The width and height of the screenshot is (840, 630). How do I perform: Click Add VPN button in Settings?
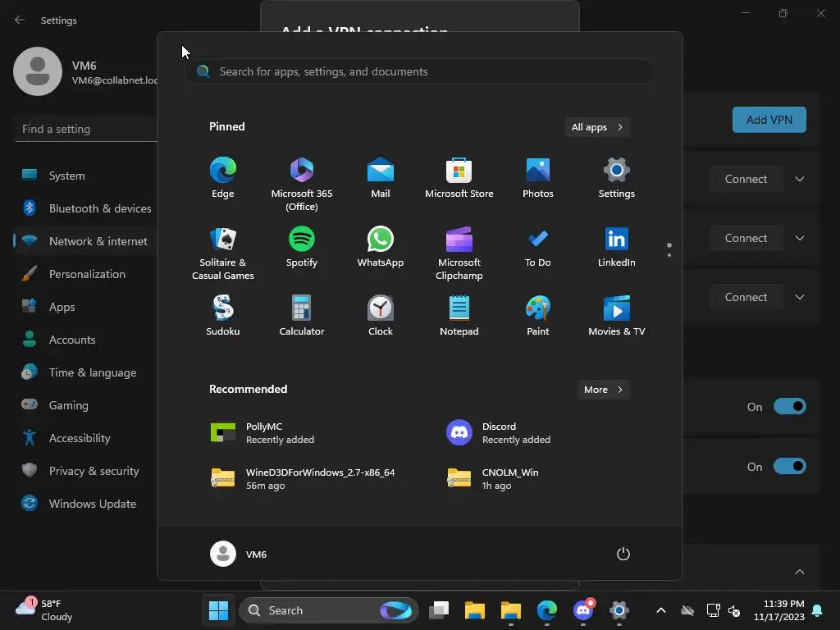(769, 120)
